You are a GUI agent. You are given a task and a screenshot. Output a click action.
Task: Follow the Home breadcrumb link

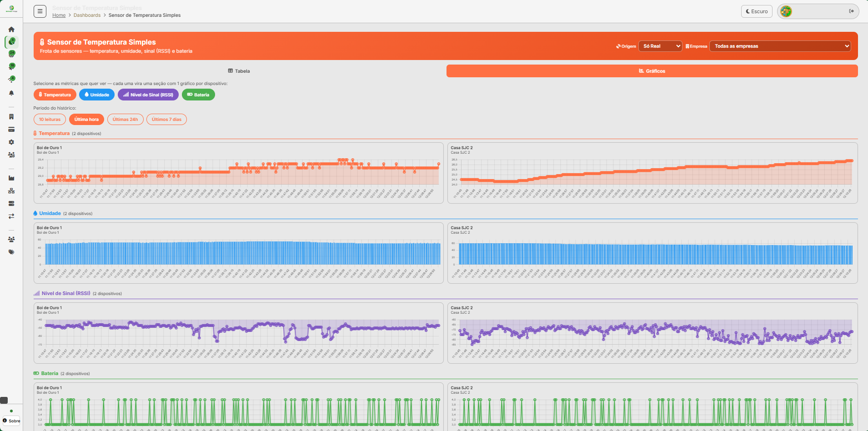[x=59, y=15]
